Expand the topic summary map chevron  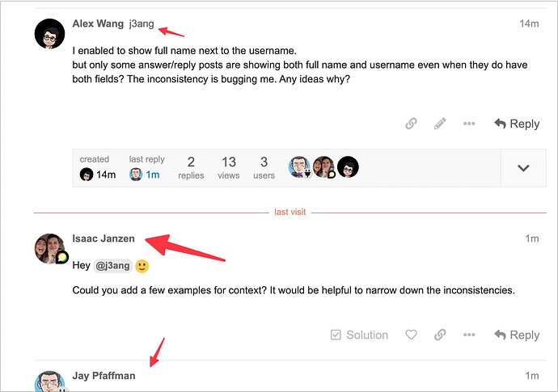pos(523,168)
